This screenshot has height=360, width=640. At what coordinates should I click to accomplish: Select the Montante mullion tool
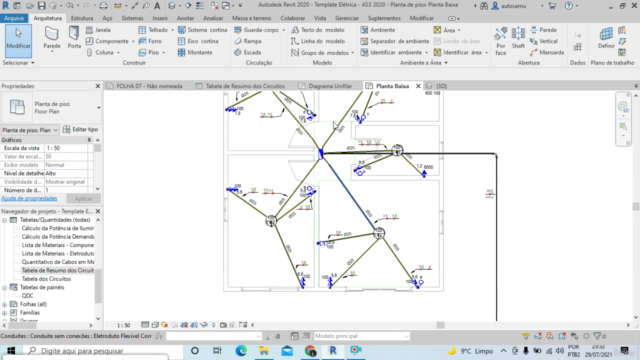coord(196,53)
